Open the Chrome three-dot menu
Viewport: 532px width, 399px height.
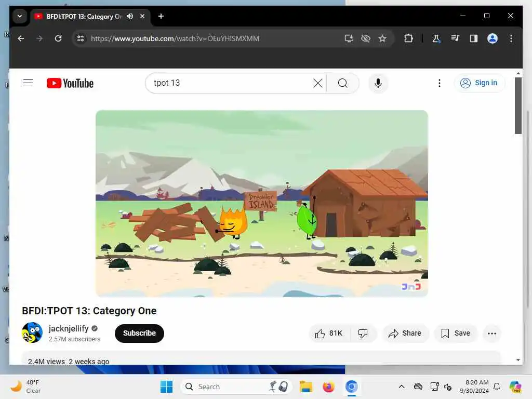click(x=511, y=38)
